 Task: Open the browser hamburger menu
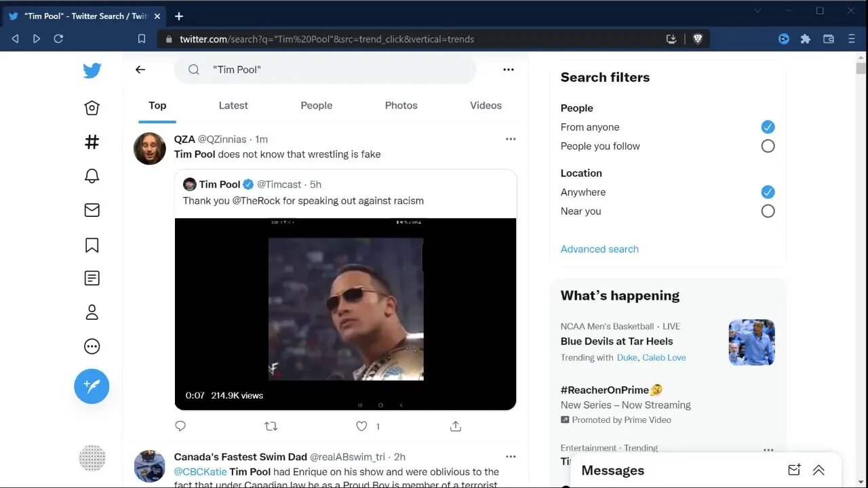(852, 39)
